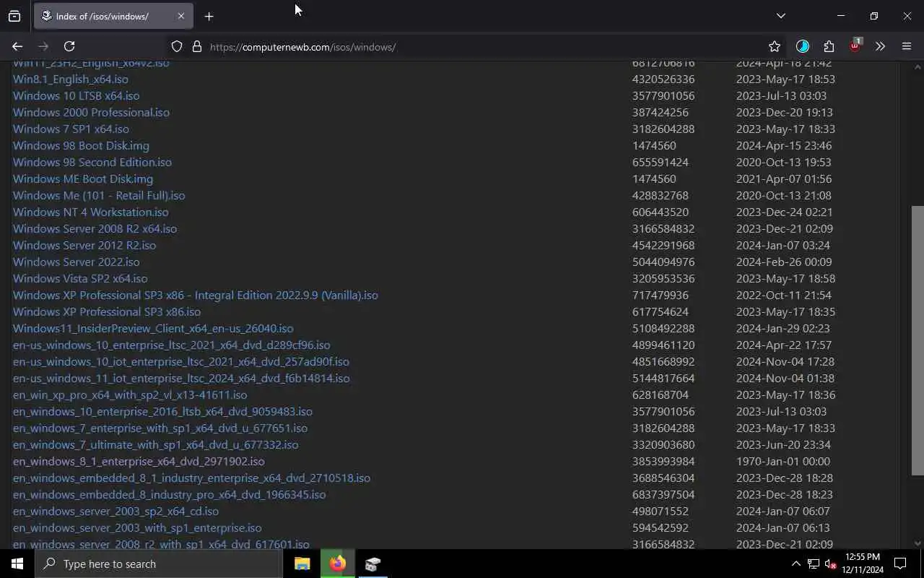Download en_windows_server_2003_sp2_x64_cd.iso
Screen dimensions: 924x578
click(115, 511)
